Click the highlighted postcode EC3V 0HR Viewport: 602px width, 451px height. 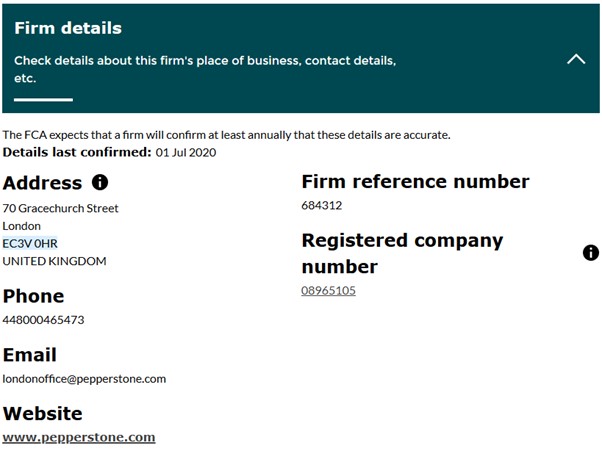[x=30, y=243]
